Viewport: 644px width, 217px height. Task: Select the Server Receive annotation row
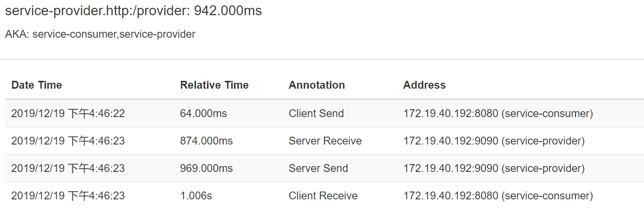pyautogui.click(x=324, y=141)
